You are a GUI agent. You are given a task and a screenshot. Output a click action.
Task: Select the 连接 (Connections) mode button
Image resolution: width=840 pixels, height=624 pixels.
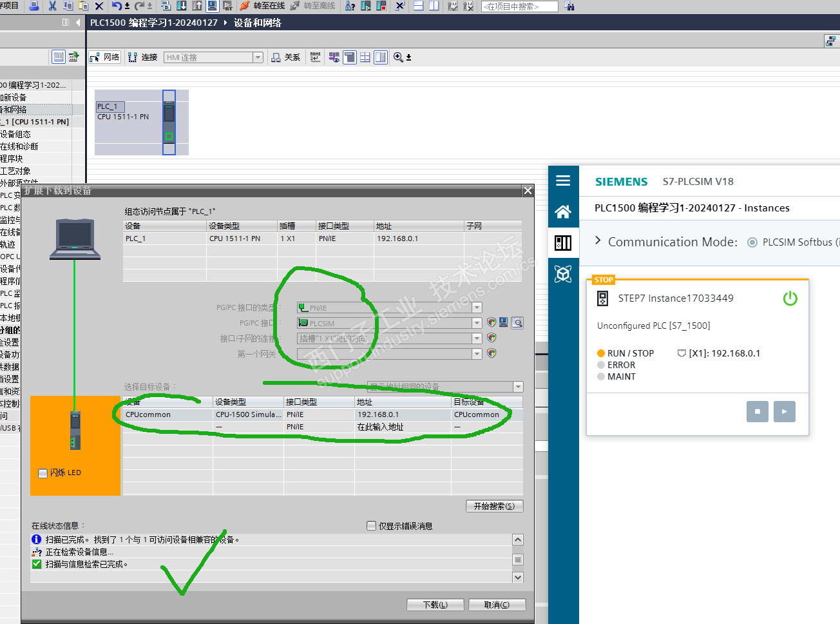(x=143, y=57)
